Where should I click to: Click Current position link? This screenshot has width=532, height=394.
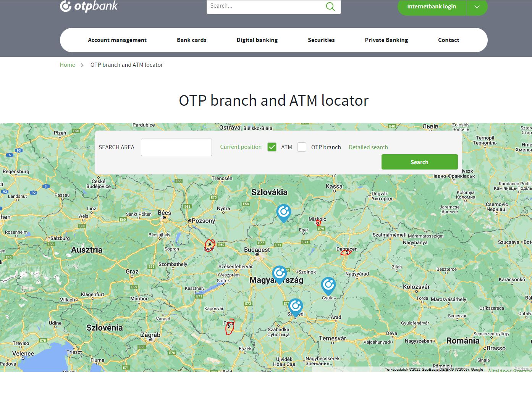click(241, 147)
